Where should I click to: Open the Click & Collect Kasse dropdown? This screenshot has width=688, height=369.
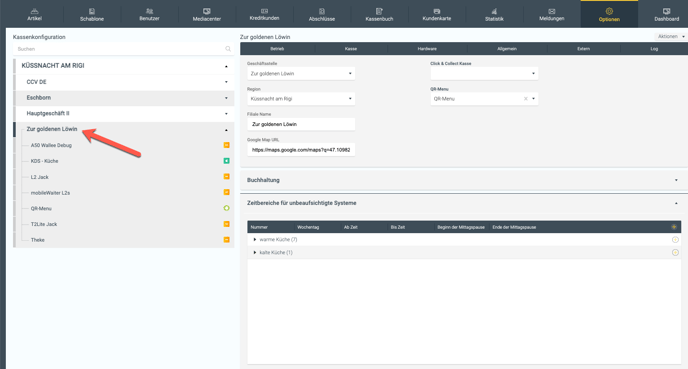pyautogui.click(x=484, y=73)
